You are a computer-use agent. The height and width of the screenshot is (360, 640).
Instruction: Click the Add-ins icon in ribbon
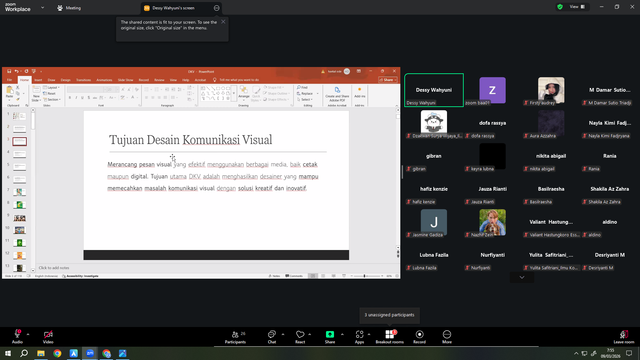click(x=360, y=93)
